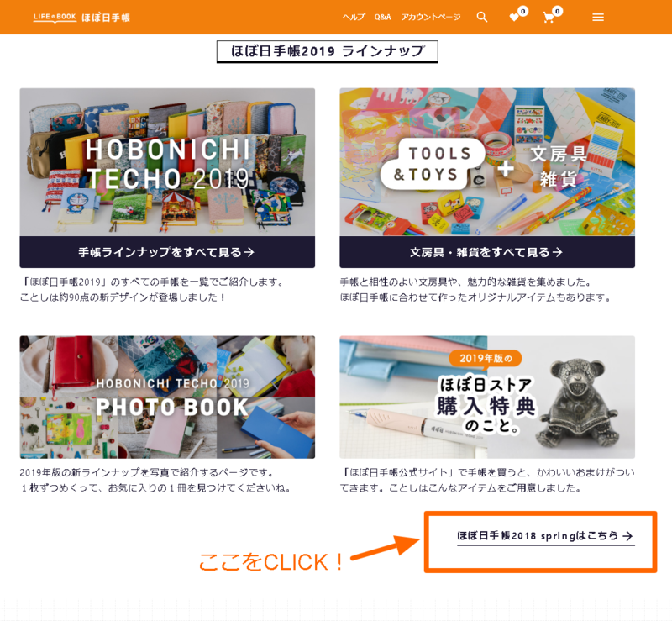The image size is (672, 621).
Task: Open ほぼ日ストア購入特典 banner with bear
Action: tap(487, 397)
